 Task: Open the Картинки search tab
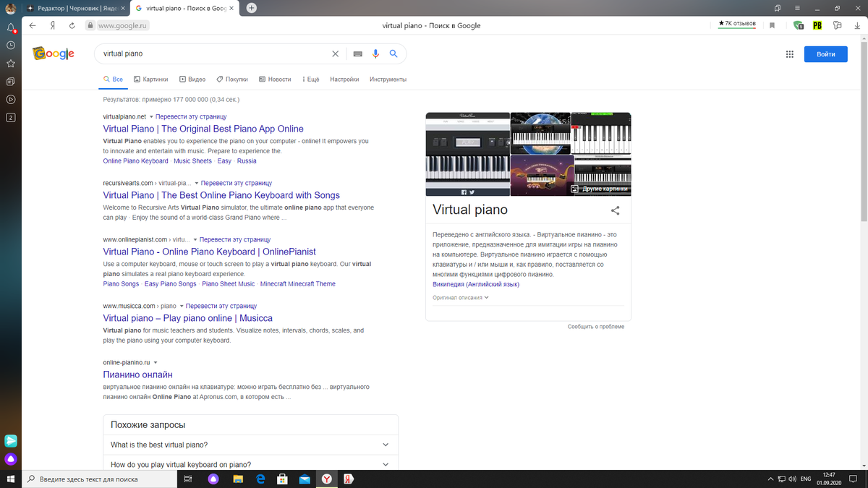coord(150,80)
